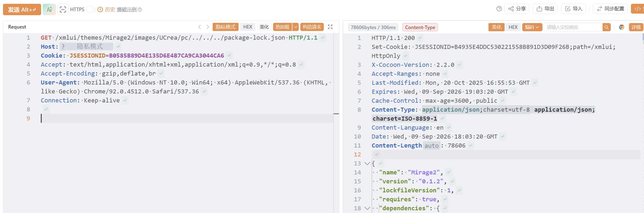Image resolution: width=644 pixels, height=213 pixels.
Task: Click the question-mark help icon left of 分享
Action: 499,9
